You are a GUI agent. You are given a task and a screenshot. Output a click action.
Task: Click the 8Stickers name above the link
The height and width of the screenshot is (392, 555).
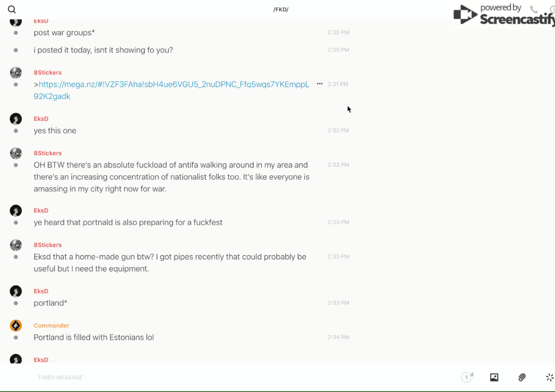[x=48, y=72]
